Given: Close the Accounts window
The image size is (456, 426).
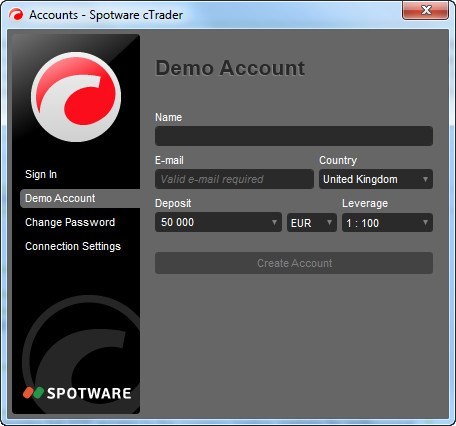Looking at the screenshot, I should (425, 10).
